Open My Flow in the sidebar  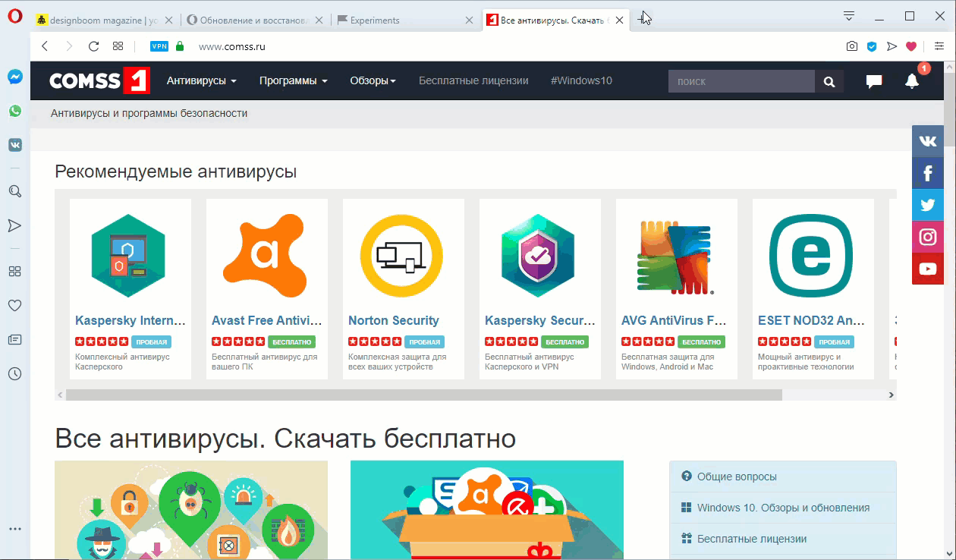15,225
